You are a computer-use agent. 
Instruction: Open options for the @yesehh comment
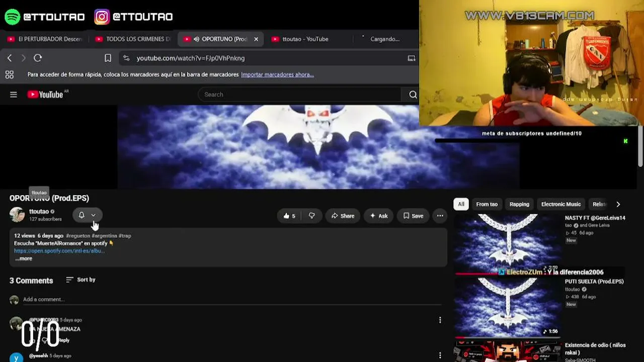(440, 356)
